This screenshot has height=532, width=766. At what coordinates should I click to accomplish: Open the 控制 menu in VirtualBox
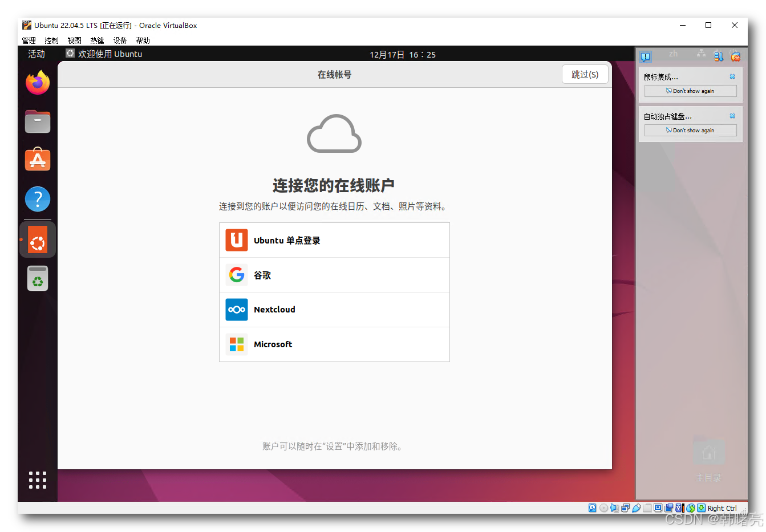pyautogui.click(x=51, y=40)
